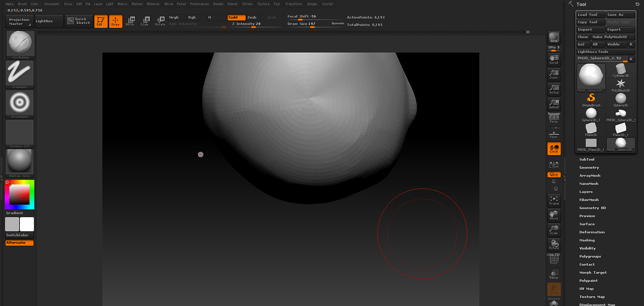Select the Cylinder3D tool
Image resolution: width=644 pixels, height=306 pixels.
(x=621, y=71)
